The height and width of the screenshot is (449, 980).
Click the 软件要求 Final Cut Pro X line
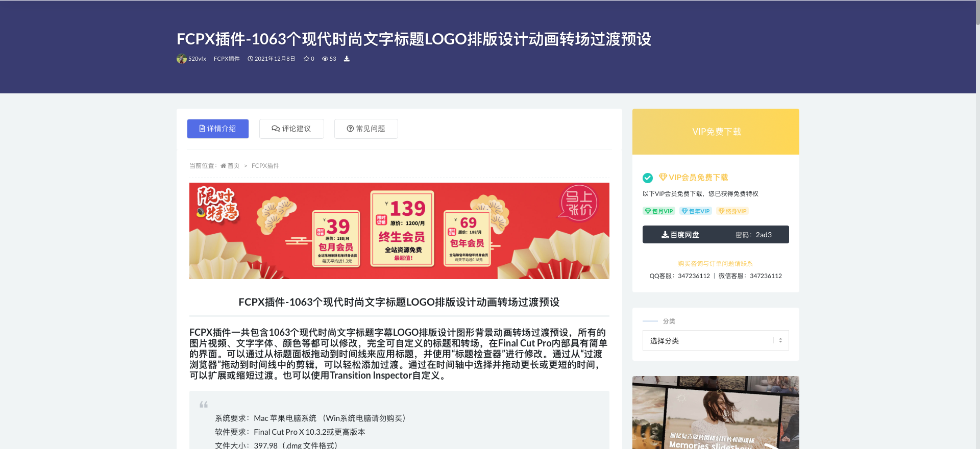click(290, 432)
